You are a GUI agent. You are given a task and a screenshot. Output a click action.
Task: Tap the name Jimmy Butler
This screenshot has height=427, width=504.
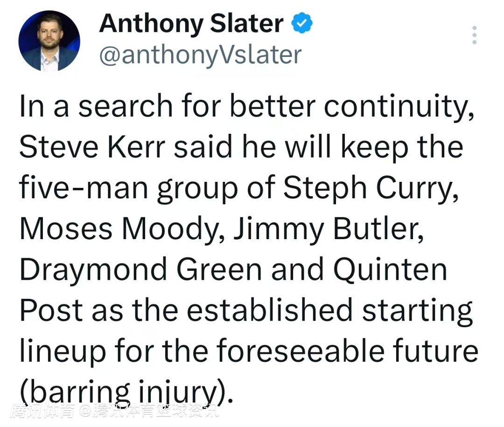click(329, 229)
